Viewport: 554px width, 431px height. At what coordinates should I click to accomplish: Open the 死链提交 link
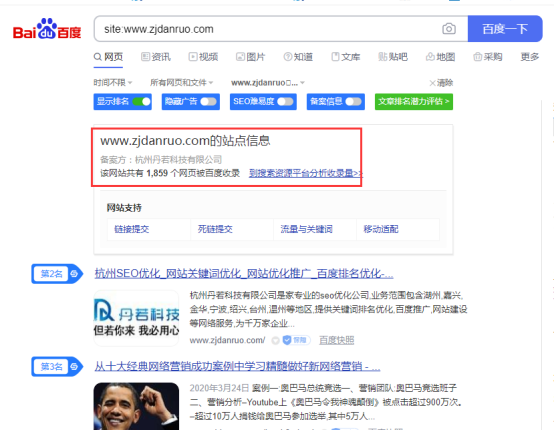click(x=215, y=229)
